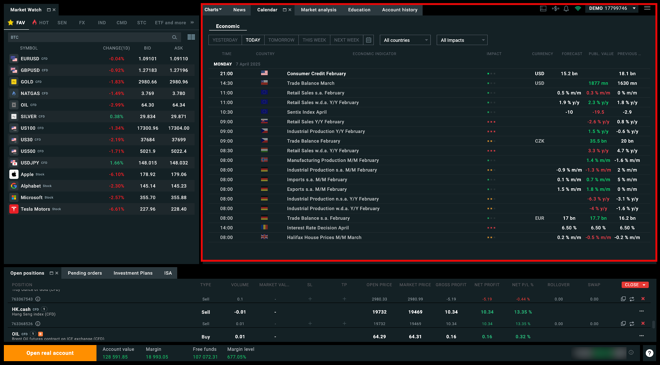Expand the red CLOSE dropdown button
This screenshot has height=365, width=660.
coord(635,285)
